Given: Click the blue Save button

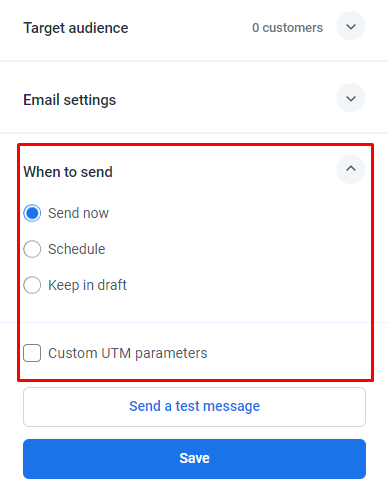Looking at the screenshot, I should click(194, 459).
